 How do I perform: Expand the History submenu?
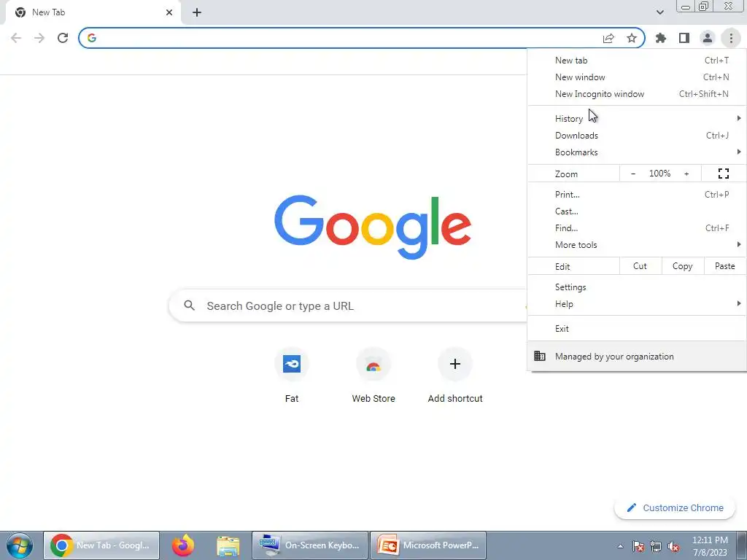coord(636,119)
